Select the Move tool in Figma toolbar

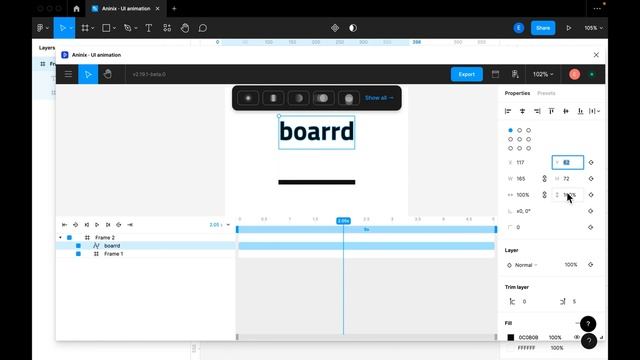[x=62, y=28]
